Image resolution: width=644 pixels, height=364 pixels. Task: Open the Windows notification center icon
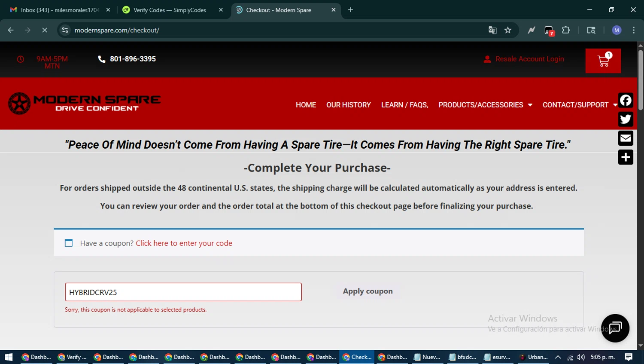point(629,357)
